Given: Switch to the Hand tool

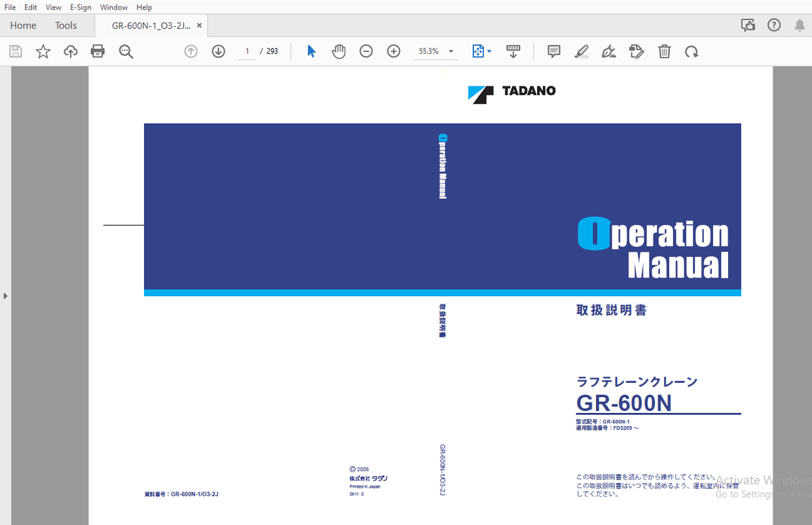Looking at the screenshot, I should (339, 50).
